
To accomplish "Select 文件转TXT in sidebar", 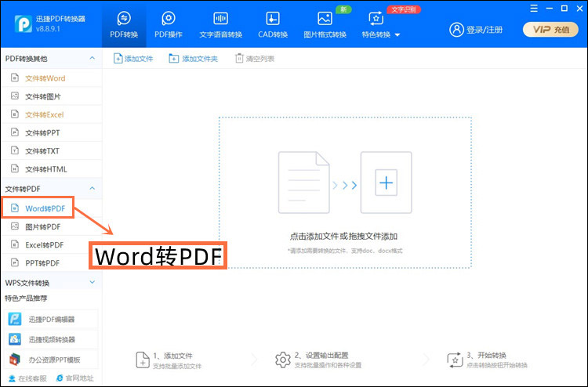I will (52, 150).
